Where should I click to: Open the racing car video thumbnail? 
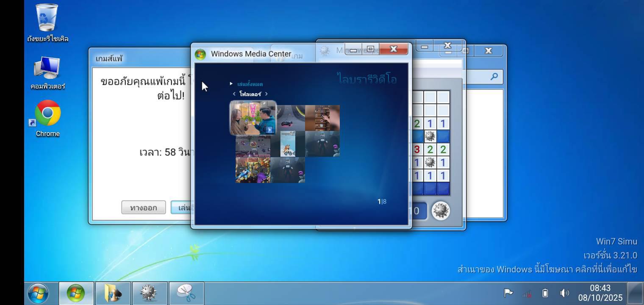click(x=291, y=118)
